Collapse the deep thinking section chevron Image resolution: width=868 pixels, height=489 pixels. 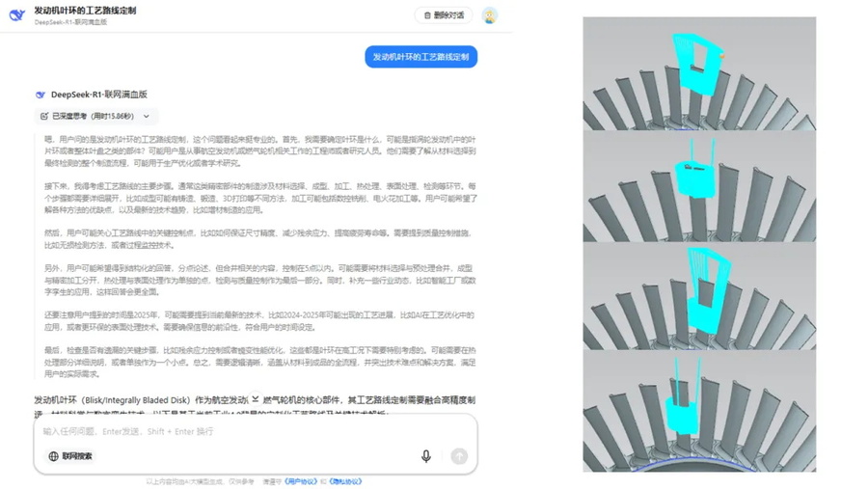pos(147,117)
